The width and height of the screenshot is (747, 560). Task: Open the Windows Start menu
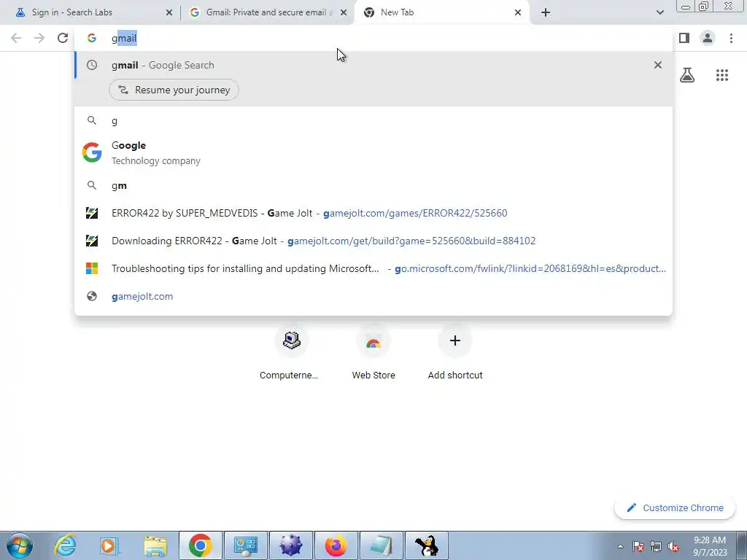coord(20,545)
